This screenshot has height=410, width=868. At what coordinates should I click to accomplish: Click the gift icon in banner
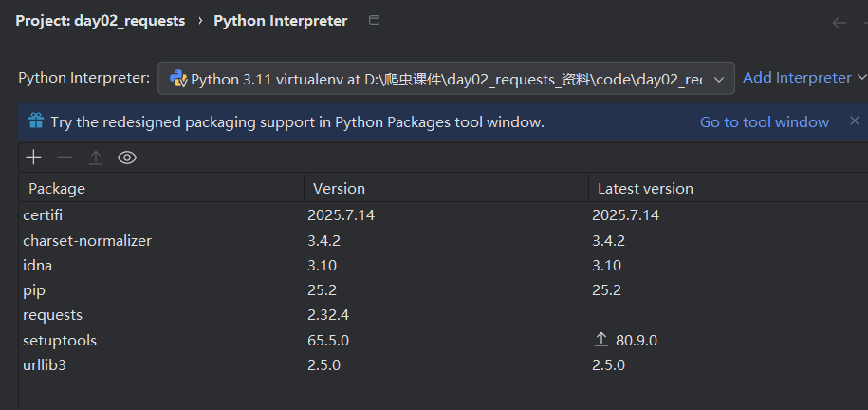pyautogui.click(x=36, y=121)
